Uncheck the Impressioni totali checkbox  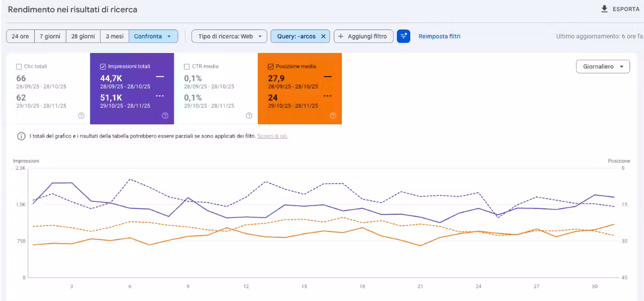(x=103, y=66)
